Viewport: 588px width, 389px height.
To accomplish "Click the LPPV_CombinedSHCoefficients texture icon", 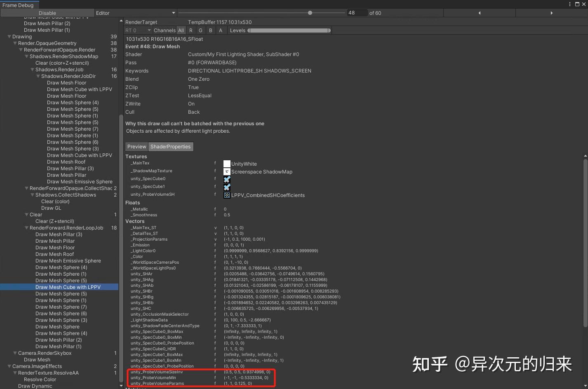I will [x=227, y=195].
